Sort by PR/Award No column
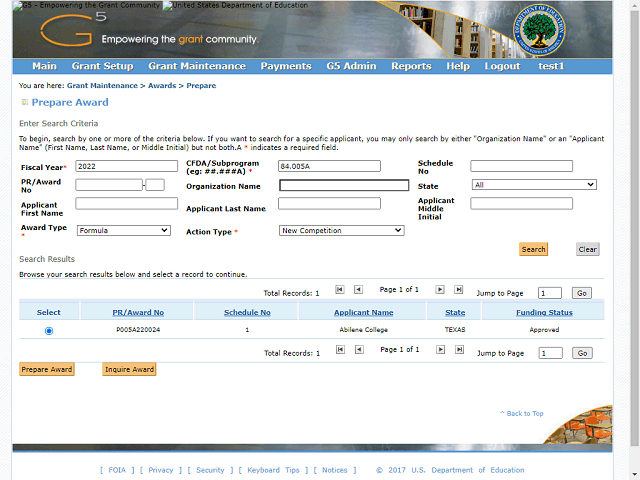640x480 pixels. coord(138,313)
